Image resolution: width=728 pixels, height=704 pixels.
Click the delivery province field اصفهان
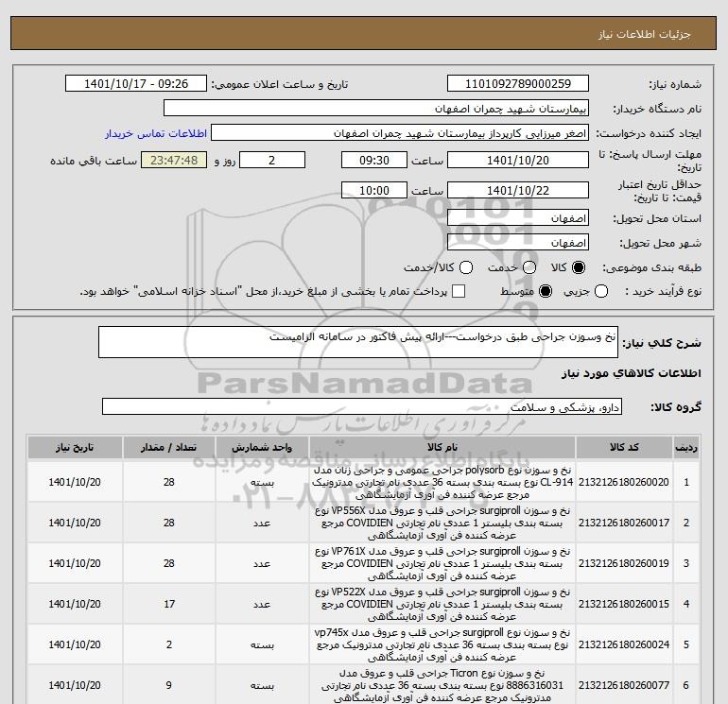tap(518, 218)
